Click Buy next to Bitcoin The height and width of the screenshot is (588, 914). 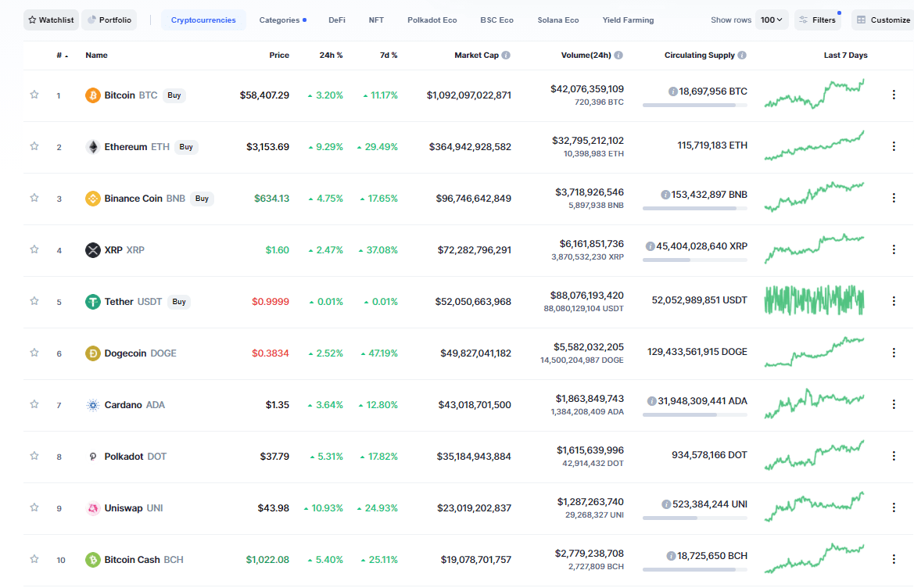point(174,95)
